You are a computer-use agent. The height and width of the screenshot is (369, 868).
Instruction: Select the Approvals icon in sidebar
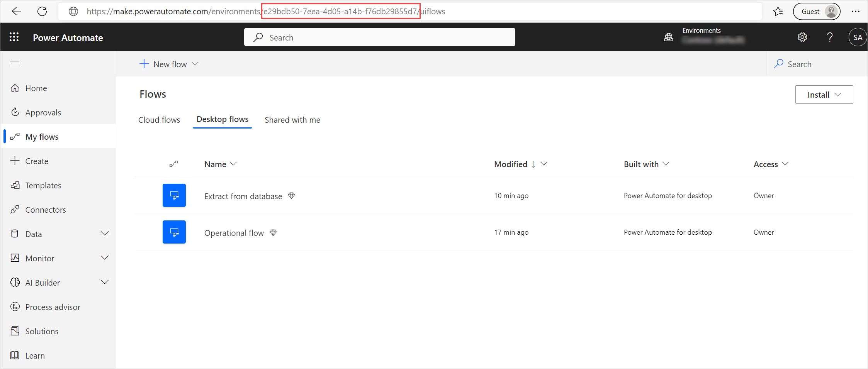(15, 112)
